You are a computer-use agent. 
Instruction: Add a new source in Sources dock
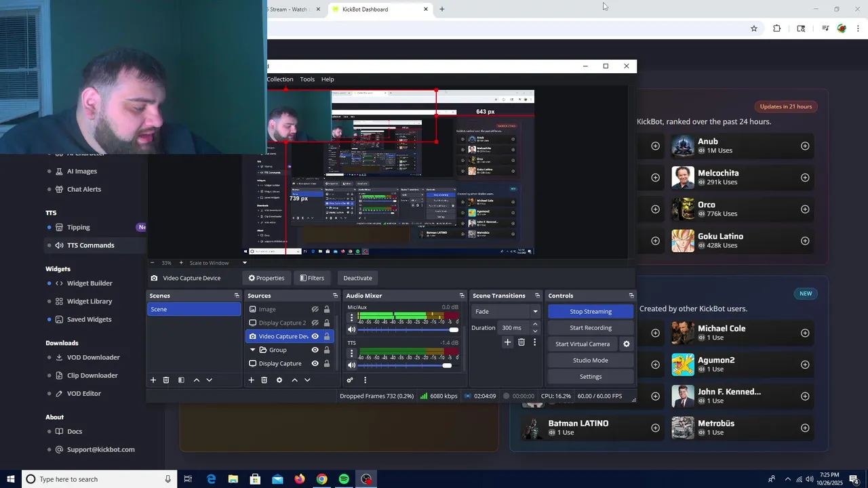coord(251,380)
